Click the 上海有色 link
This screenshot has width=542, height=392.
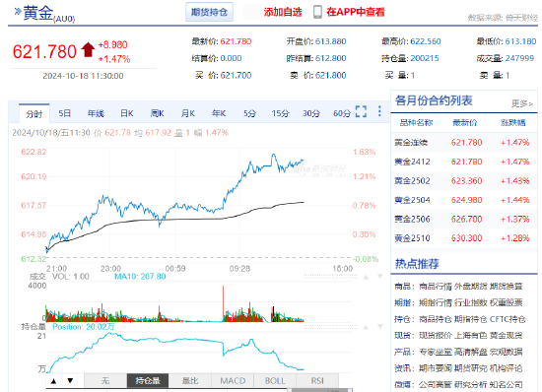click(x=471, y=335)
